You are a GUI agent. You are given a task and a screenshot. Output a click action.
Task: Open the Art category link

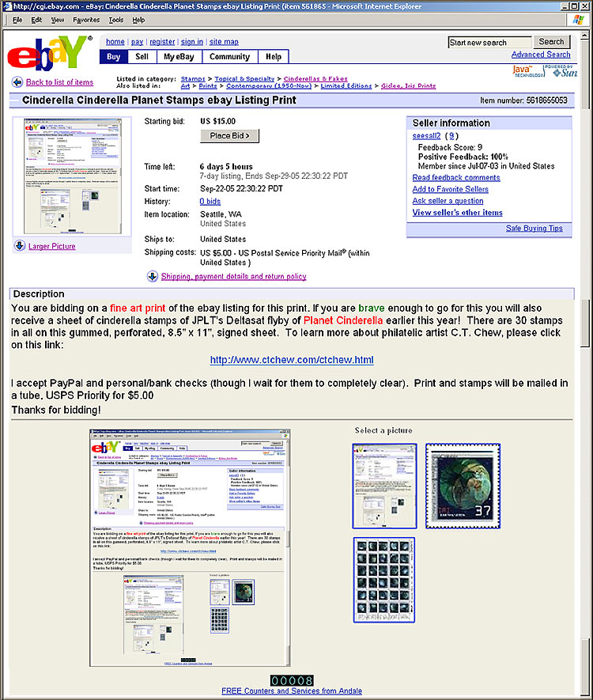185,85
